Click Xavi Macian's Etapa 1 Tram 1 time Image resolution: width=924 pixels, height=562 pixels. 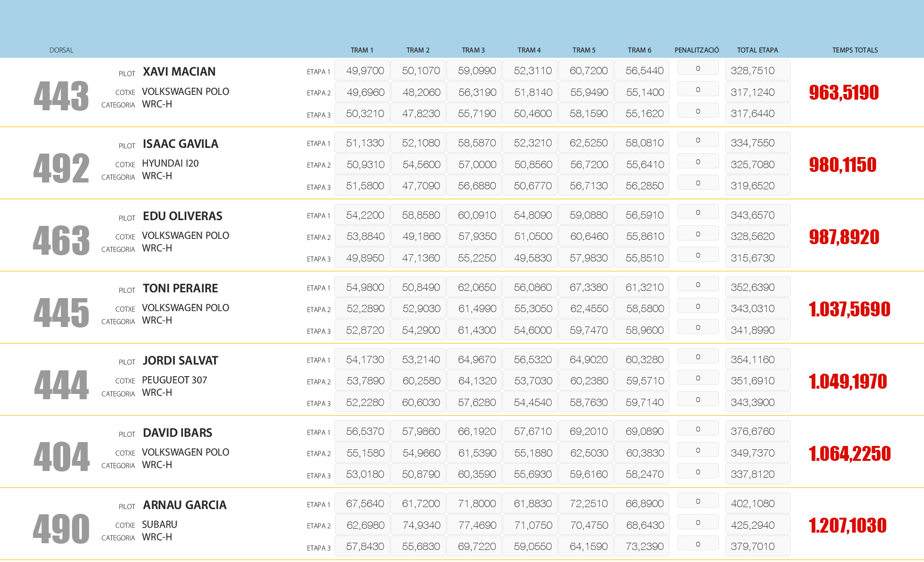point(365,71)
